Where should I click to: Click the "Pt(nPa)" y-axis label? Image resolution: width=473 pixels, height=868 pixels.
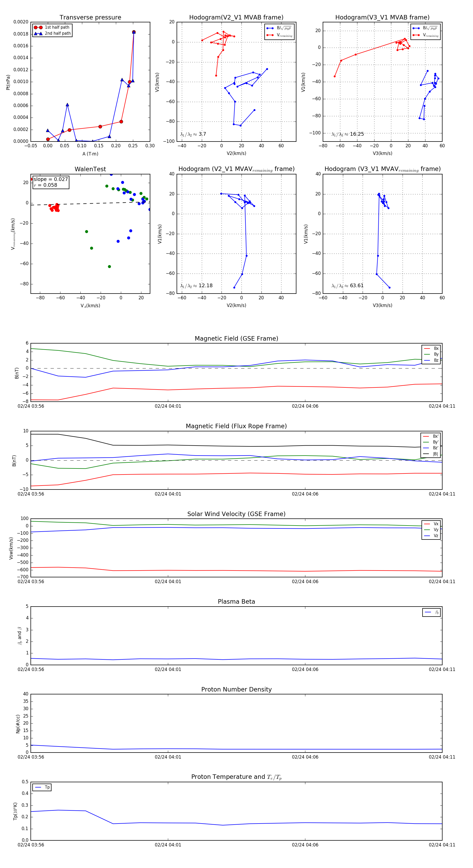click(x=8, y=82)
